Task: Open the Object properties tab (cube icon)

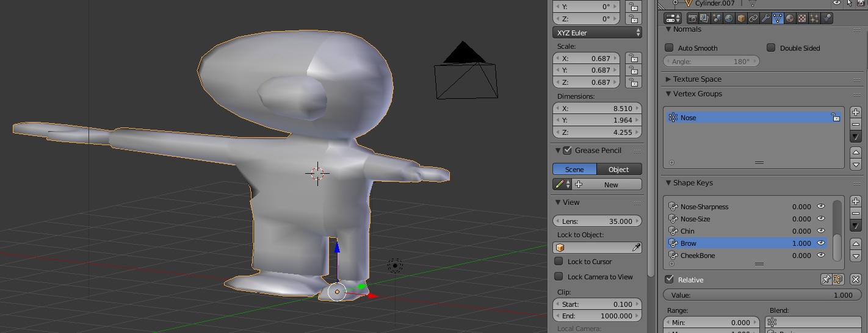Action: [x=741, y=18]
